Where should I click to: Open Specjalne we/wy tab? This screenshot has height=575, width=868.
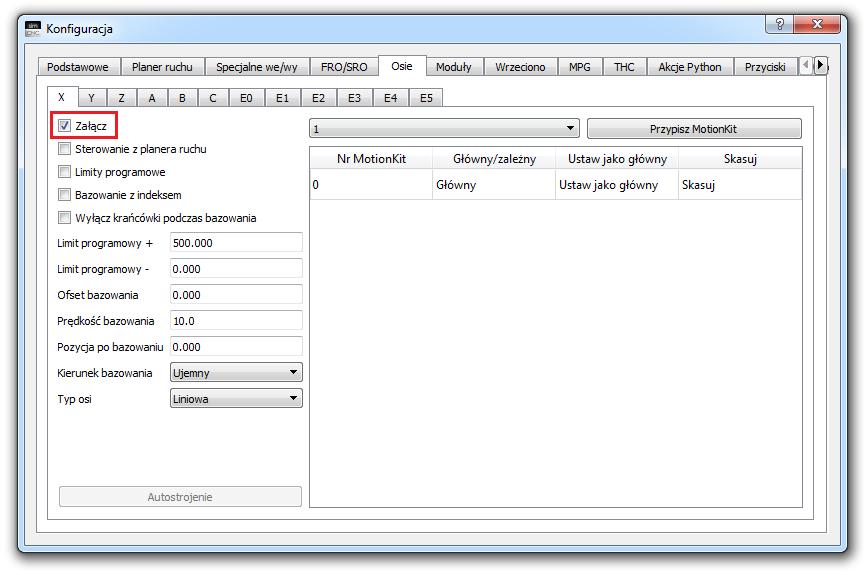click(257, 67)
